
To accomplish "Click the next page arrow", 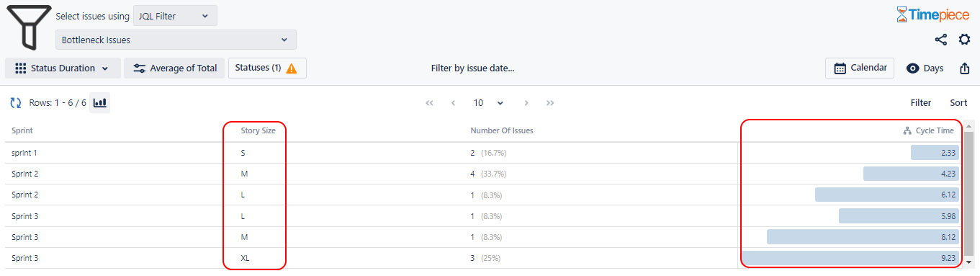I will (x=526, y=103).
